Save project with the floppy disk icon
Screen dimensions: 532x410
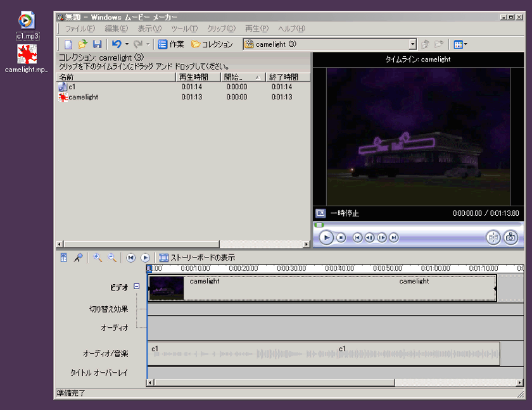(97, 44)
